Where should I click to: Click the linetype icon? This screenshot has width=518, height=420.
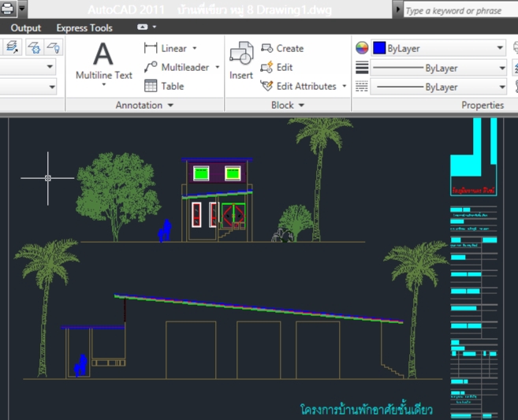click(362, 87)
